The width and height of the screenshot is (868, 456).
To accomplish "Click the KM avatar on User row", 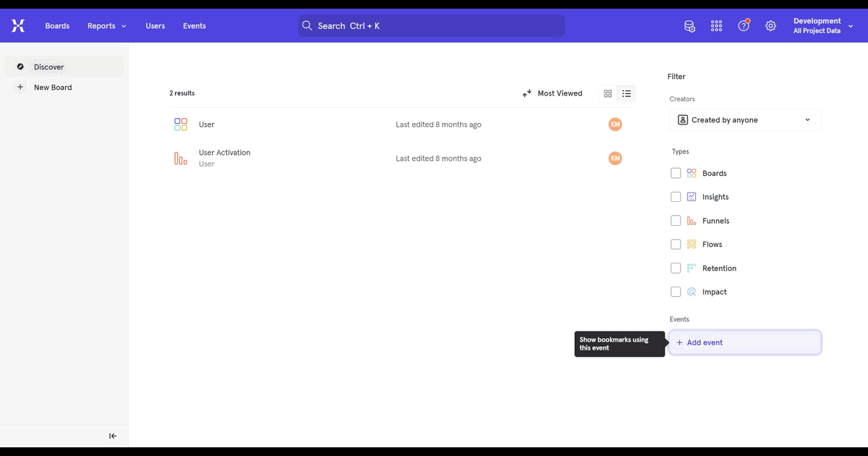I will pos(615,124).
